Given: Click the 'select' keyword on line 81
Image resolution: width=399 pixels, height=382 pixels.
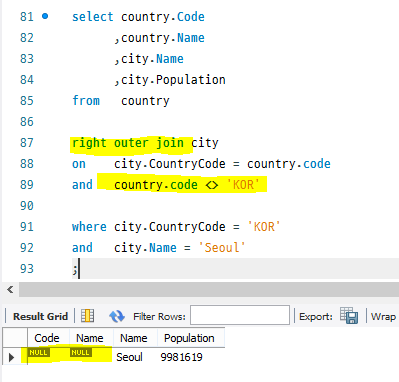Looking at the screenshot, I should 93,17.
